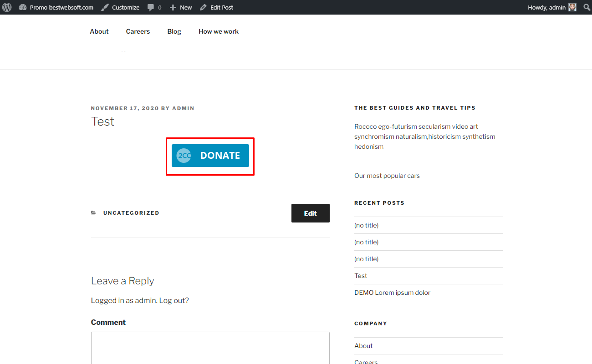592x364 pixels.
Task: Click the Test post title
Action: 103,121
